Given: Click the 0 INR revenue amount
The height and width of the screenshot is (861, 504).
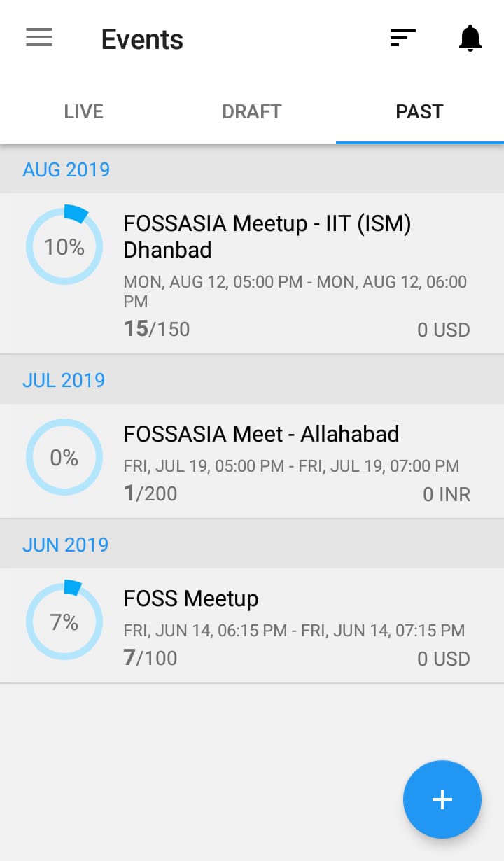Looking at the screenshot, I should (x=447, y=495).
